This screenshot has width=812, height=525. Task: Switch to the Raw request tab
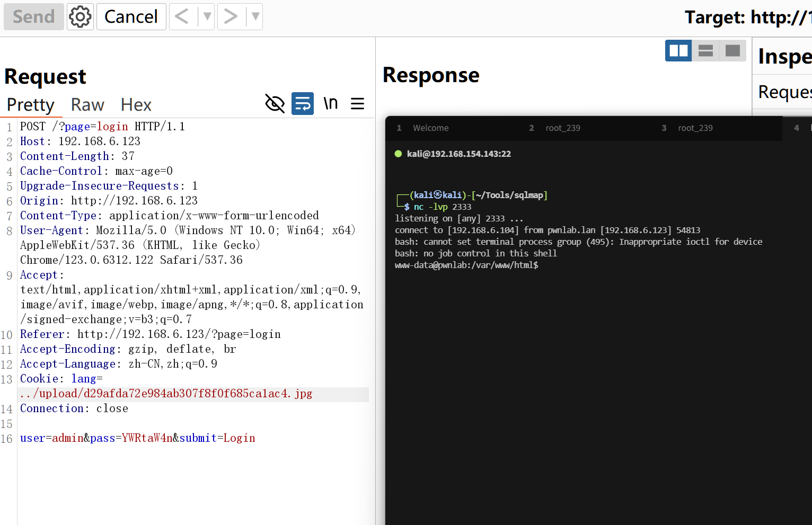click(87, 105)
